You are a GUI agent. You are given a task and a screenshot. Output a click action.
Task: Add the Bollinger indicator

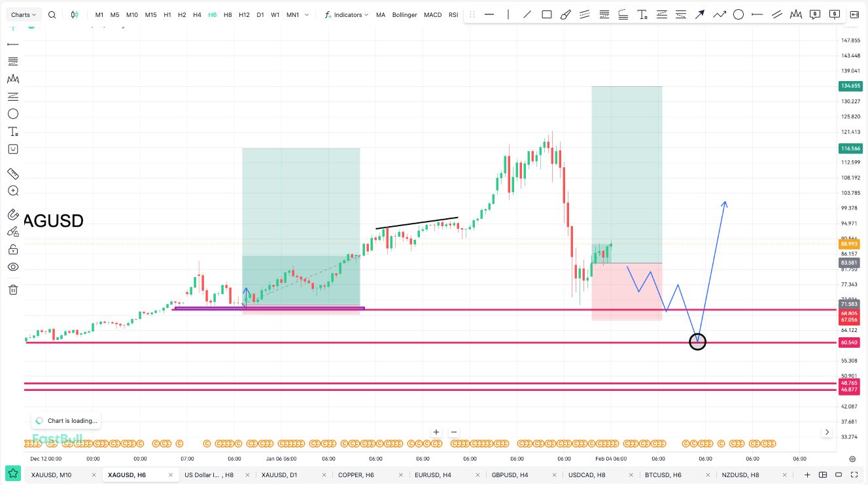pos(404,14)
